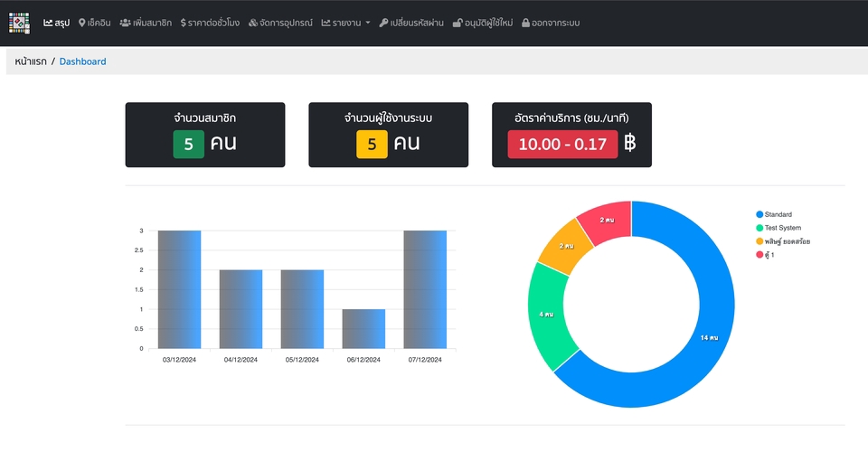The height and width of the screenshot is (452, 868).
Task: Click the bar for 06/12/2024
Action: [363, 329]
